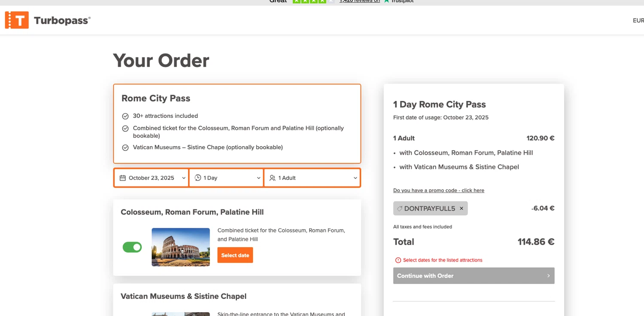Click the people icon beside 1 Adult
644x316 pixels.
(x=272, y=178)
